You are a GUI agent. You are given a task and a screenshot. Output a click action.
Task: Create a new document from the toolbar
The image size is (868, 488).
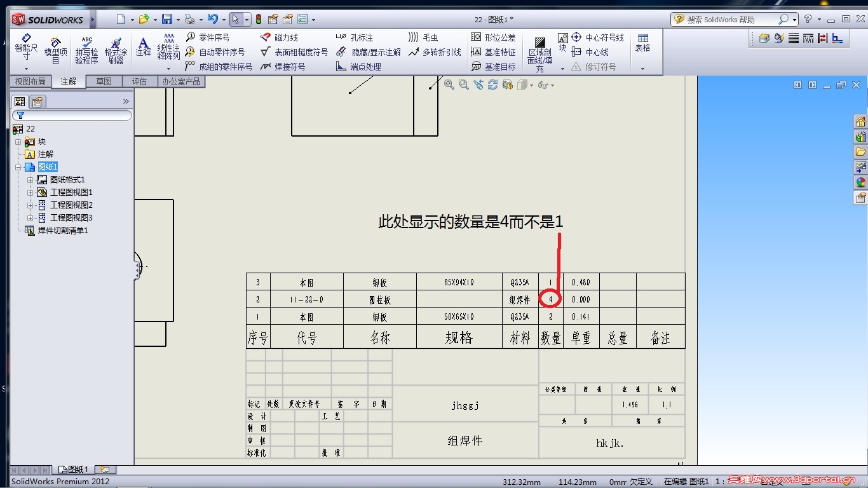[x=121, y=19]
